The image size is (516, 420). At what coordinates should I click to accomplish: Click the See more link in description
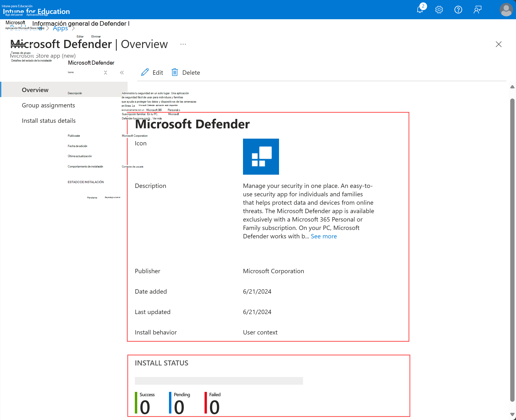(x=323, y=236)
